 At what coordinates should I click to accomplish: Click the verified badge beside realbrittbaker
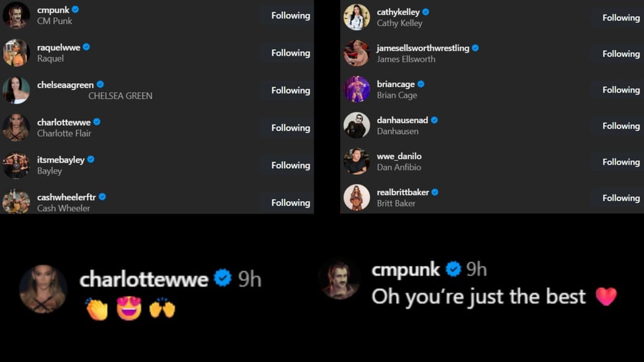coord(436,192)
